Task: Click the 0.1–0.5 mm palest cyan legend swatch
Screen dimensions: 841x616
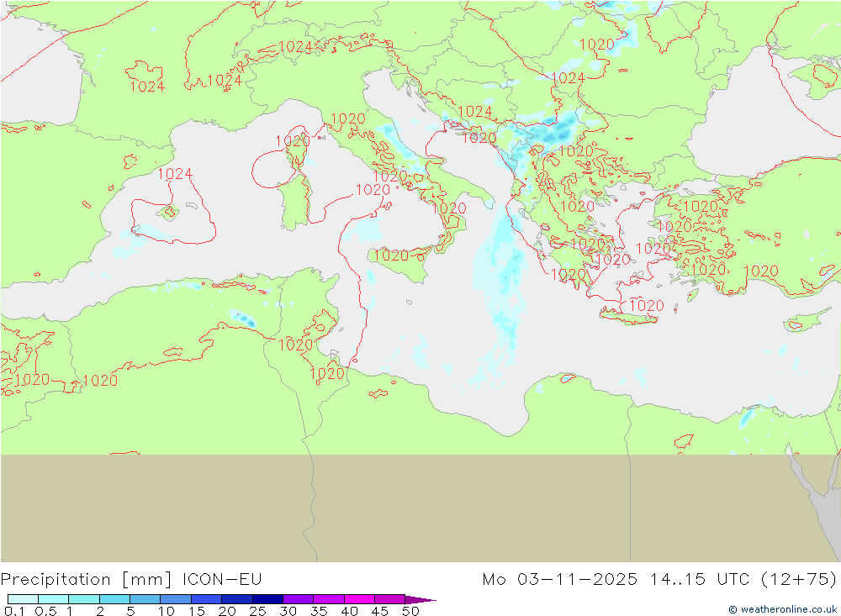Action: [x=23, y=599]
